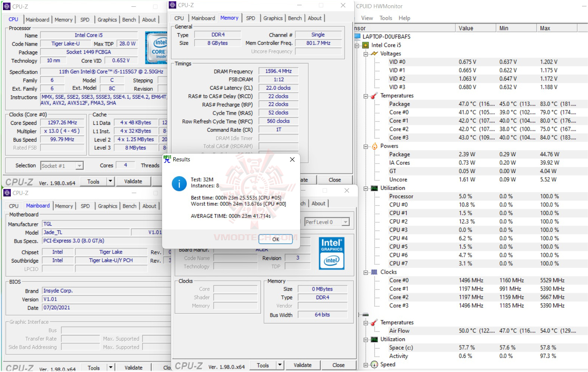Click the Bus Specs PCI-Express 3.0 field
Viewport: 588px width, 372px height.
point(107,241)
